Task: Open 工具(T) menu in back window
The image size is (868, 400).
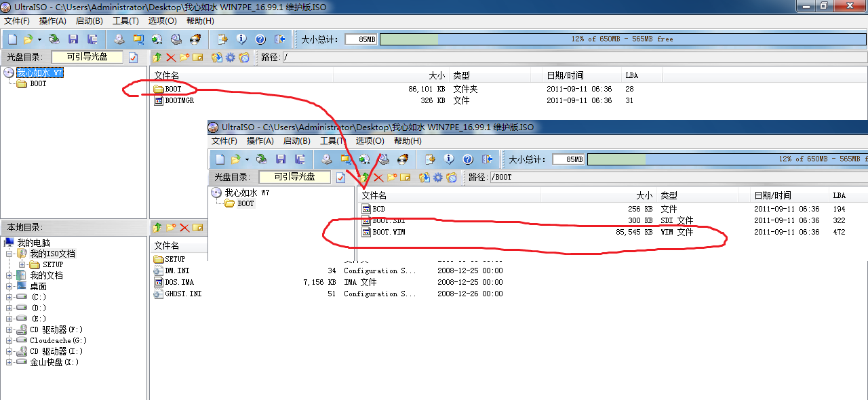Action: point(125,21)
